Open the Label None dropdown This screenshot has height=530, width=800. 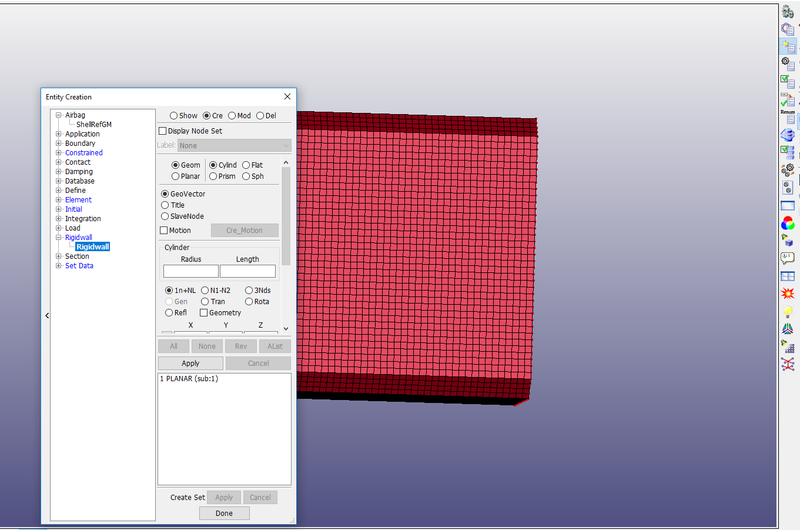(x=234, y=145)
